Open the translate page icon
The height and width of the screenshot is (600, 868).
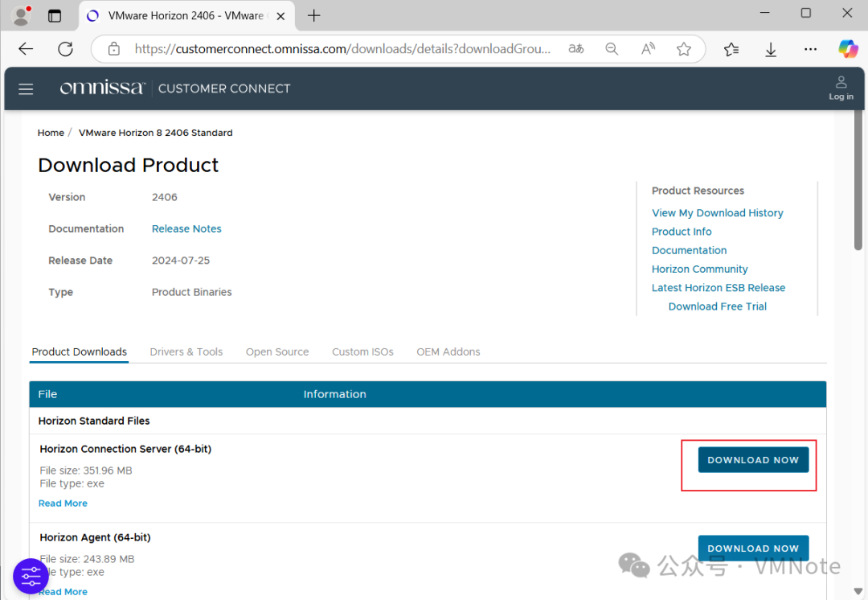coord(576,49)
